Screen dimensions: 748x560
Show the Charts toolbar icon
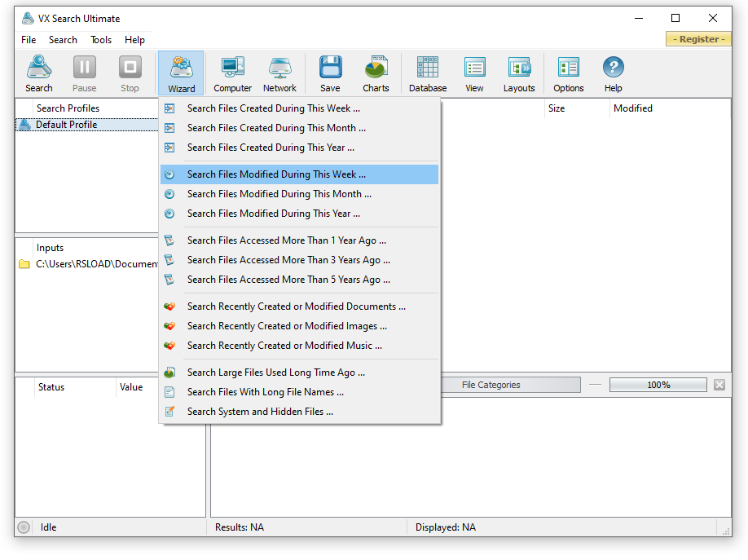point(376,73)
